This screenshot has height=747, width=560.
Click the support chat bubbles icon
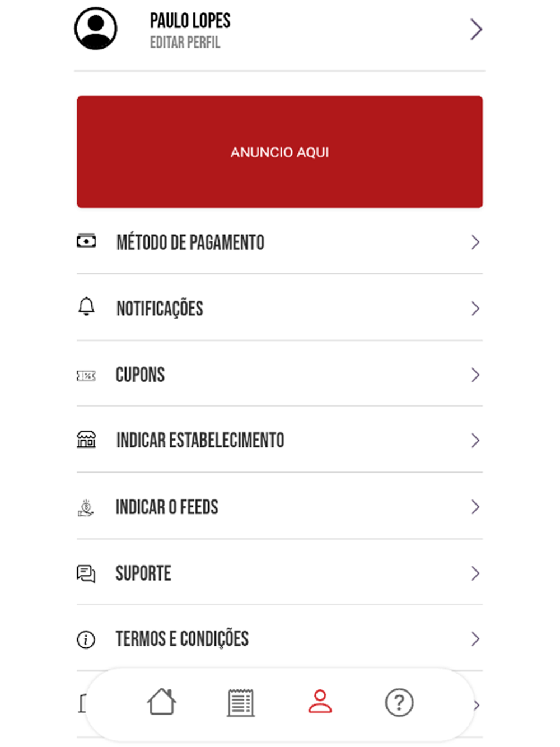(86, 574)
